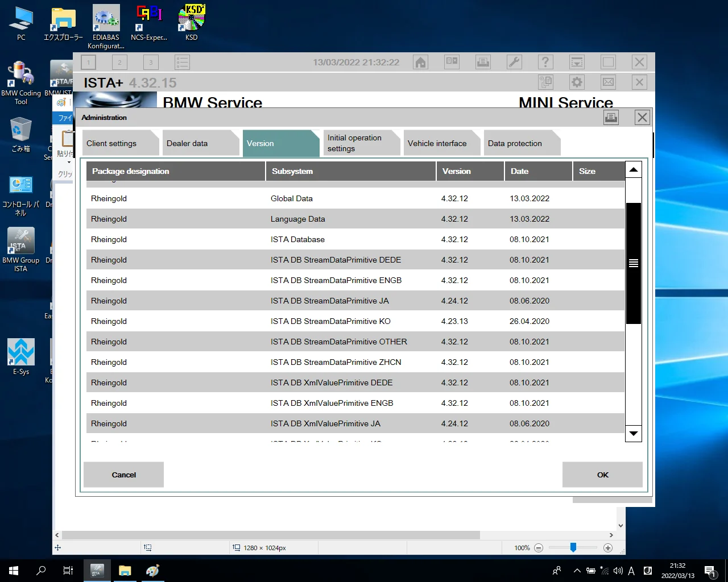This screenshot has height=582, width=728.
Task: Open the notification center icon
Action: point(710,571)
